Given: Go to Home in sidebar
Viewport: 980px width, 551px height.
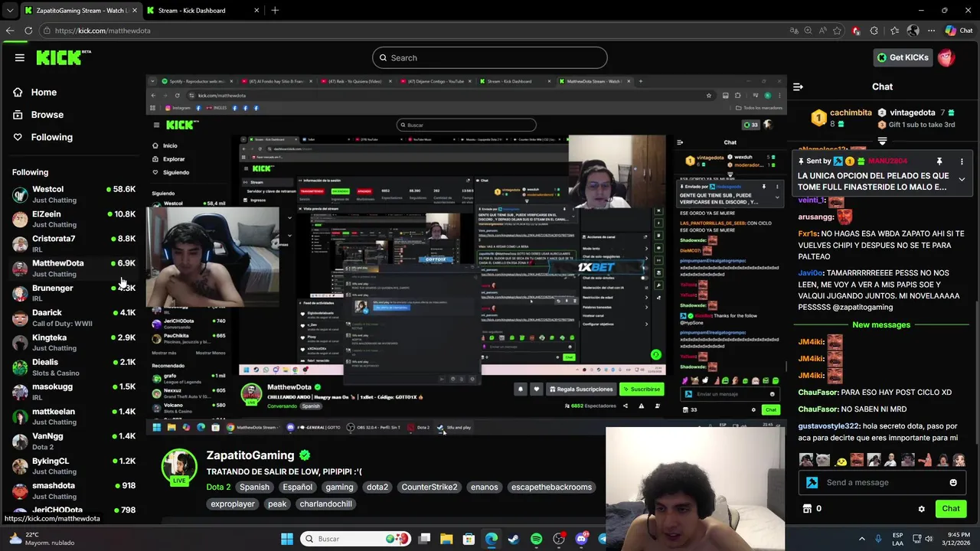Looking at the screenshot, I should click(x=44, y=92).
